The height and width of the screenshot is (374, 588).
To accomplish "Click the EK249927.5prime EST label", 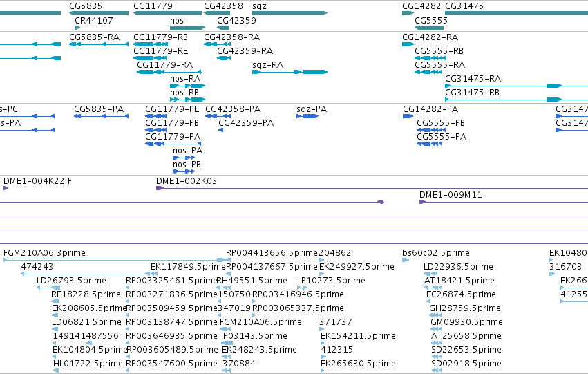I will [357, 267].
